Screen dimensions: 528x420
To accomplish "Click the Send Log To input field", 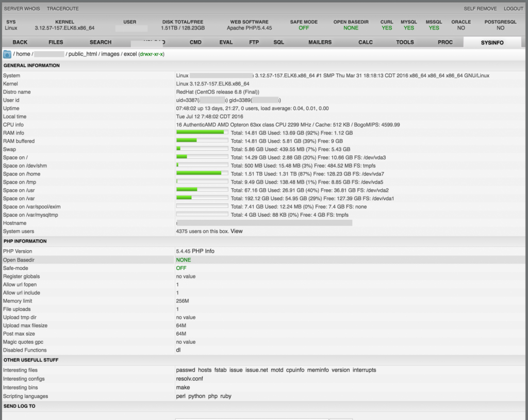I will coord(251,418).
